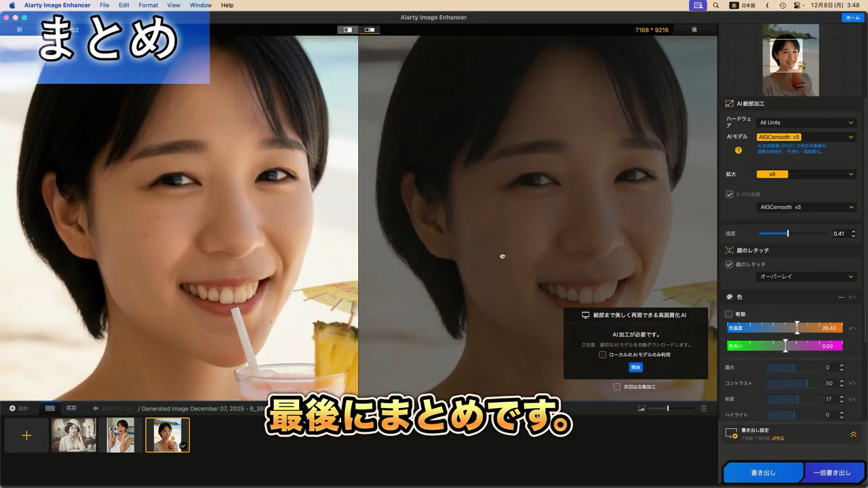The width and height of the screenshot is (868, 488).
Task: Open the オーバーレイ retouch mode dropdown
Action: click(806, 277)
